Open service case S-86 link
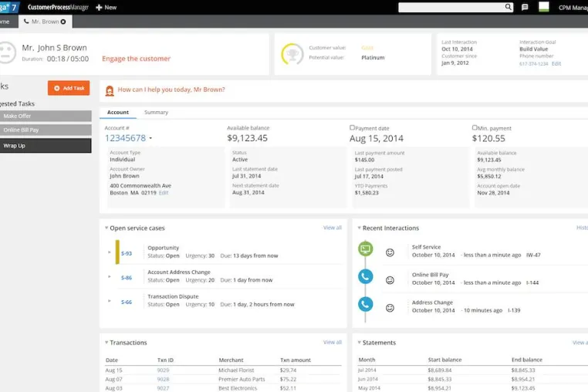The height and width of the screenshot is (392, 588). tap(127, 278)
